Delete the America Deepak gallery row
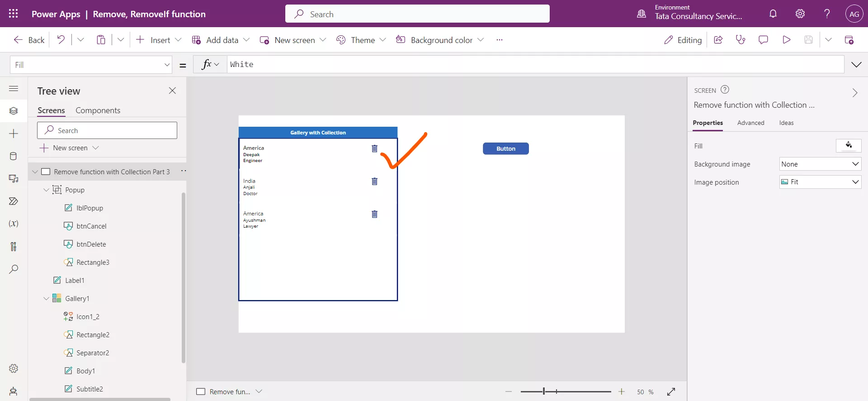 pos(374,148)
